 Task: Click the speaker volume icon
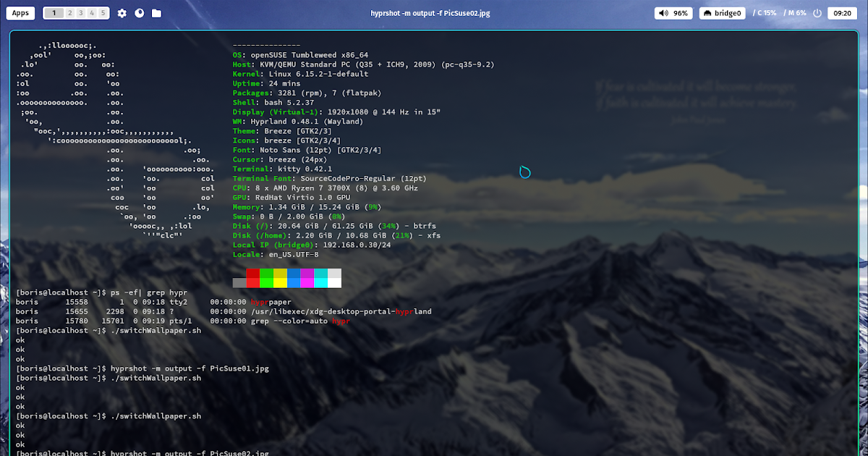point(664,13)
